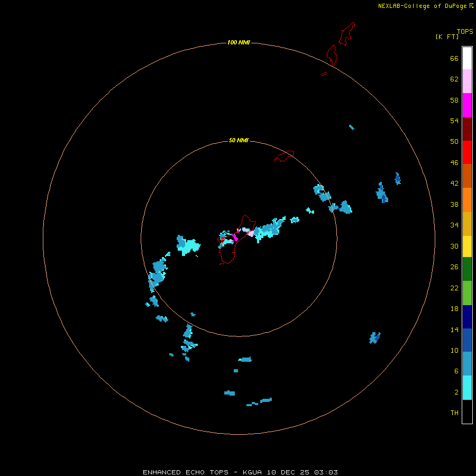Click the 66 legend value

454,58
